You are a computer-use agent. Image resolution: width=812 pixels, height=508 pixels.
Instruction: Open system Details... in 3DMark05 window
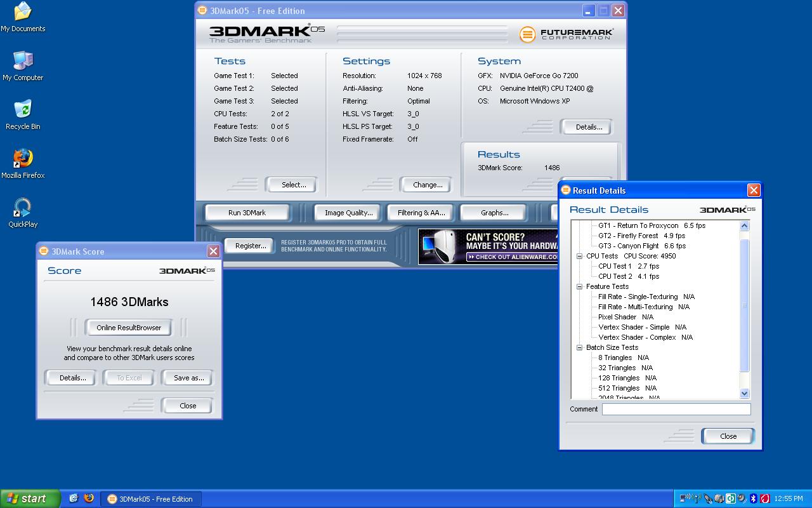pyautogui.click(x=587, y=127)
